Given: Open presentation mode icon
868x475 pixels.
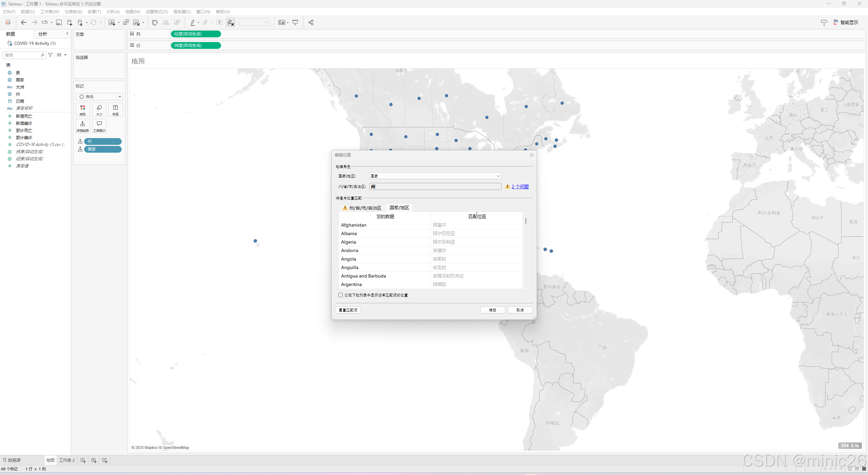Looking at the screenshot, I should (x=295, y=22).
